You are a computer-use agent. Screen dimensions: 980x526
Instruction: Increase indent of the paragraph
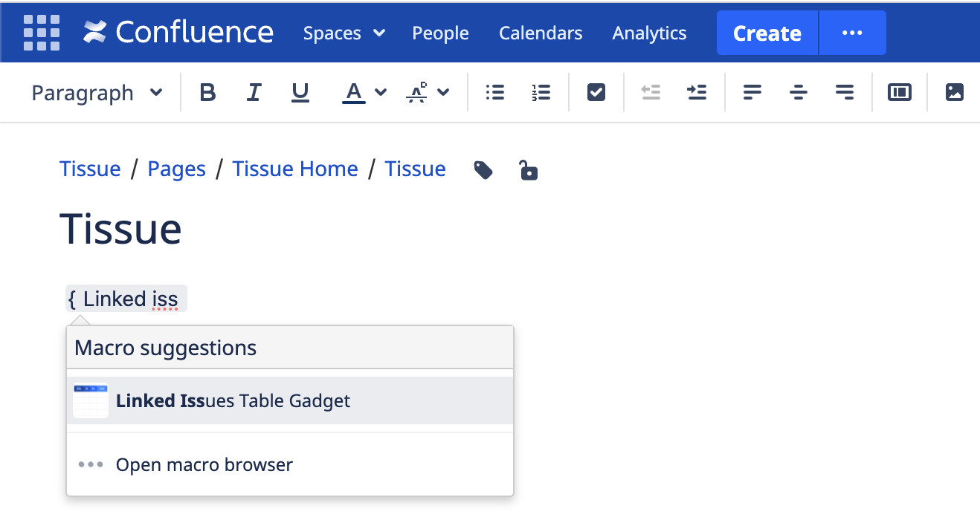tap(697, 93)
